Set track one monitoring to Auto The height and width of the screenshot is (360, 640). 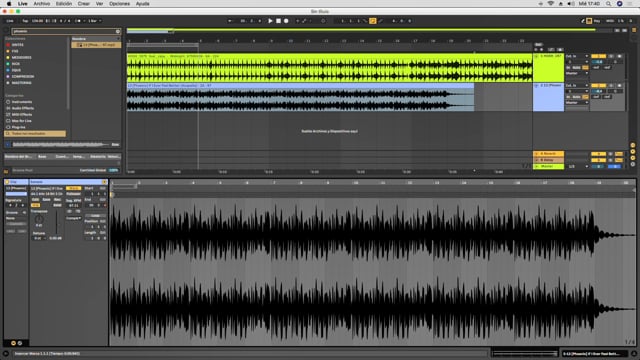click(x=576, y=68)
